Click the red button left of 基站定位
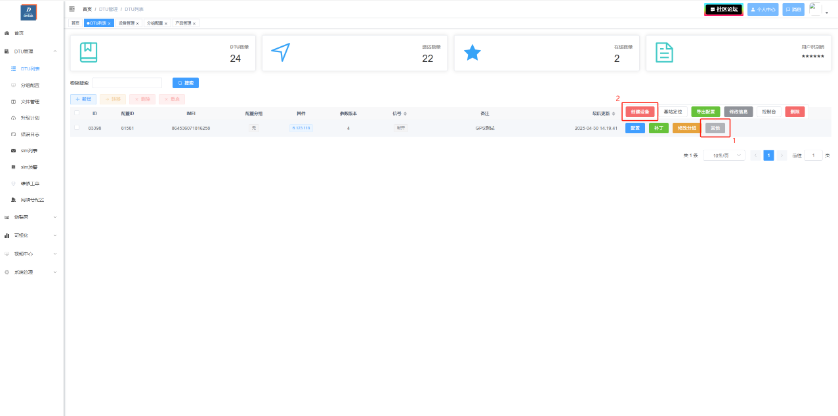This screenshot has height=416, width=838. 640,112
